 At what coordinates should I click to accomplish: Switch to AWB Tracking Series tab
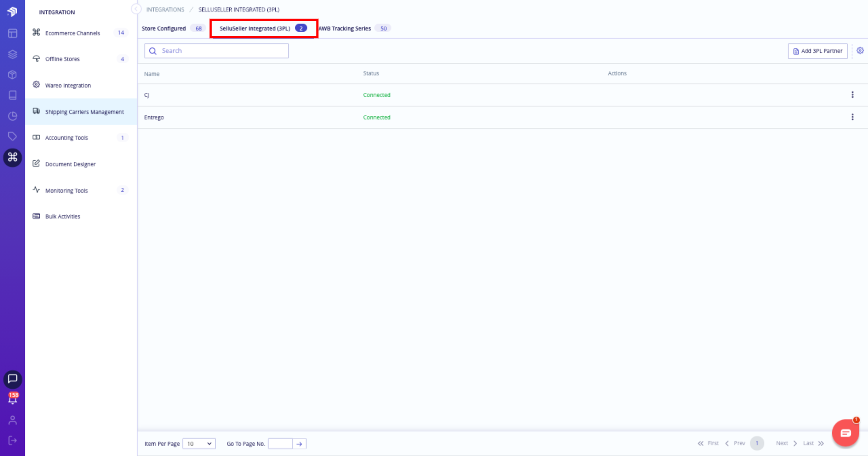click(x=354, y=28)
